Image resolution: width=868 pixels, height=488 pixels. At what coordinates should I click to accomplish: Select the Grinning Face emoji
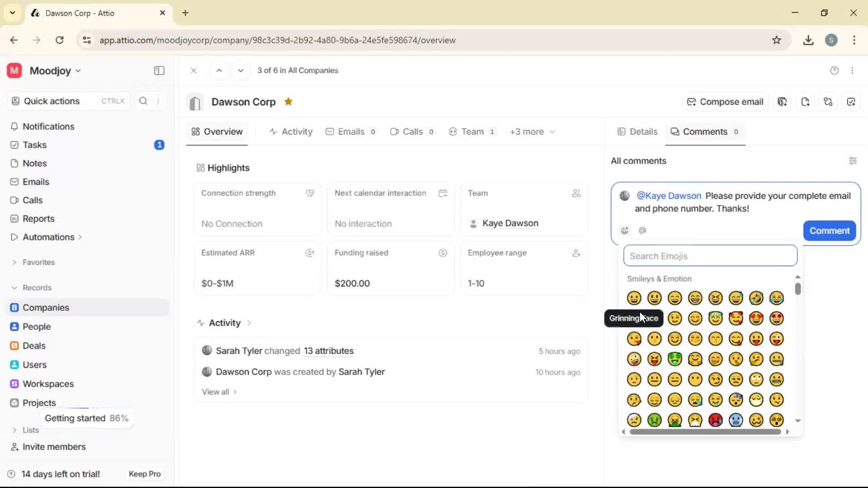(x=634, y=298)
